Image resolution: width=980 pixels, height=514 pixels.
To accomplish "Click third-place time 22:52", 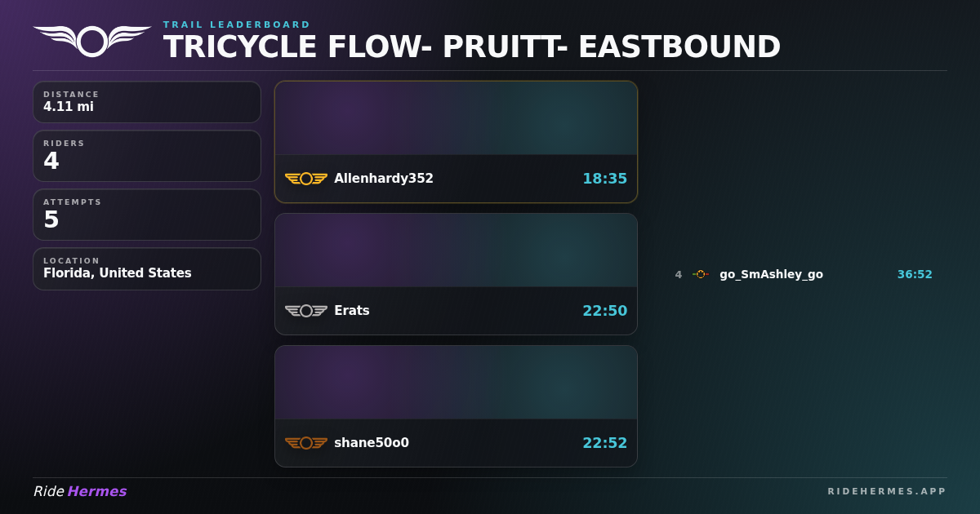I will [x=604, y=443].
